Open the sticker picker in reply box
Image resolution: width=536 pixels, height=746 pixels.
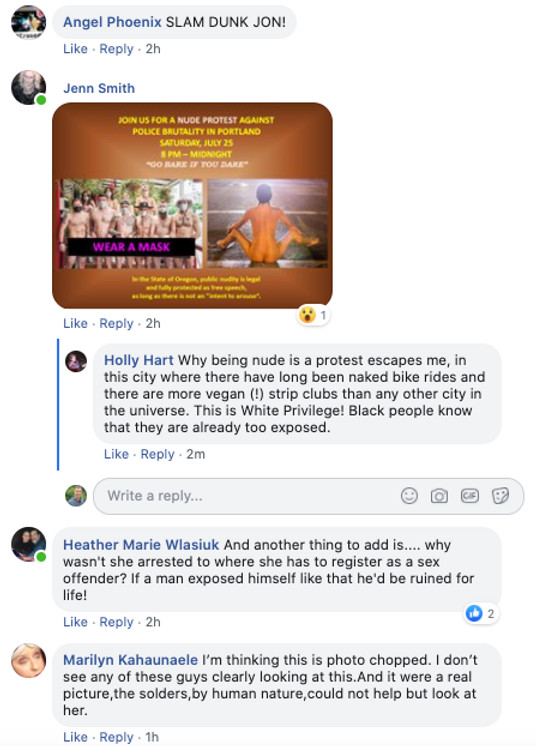tap(500, 496)
